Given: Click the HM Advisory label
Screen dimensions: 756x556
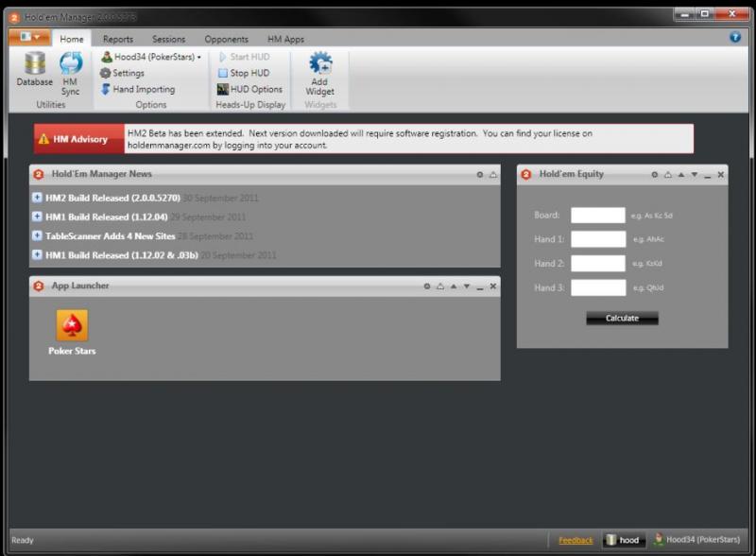Looking at the screenshot, I should (79, 139).
